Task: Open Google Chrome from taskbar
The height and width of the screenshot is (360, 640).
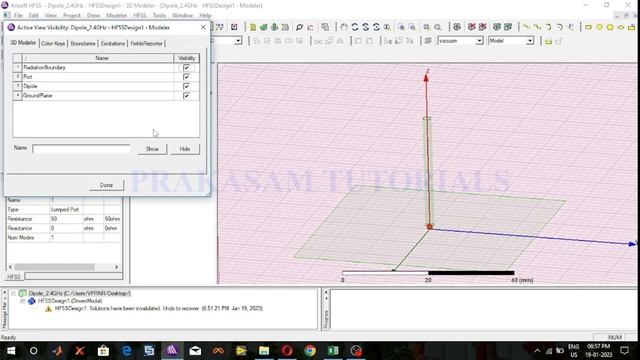Action: (310, 351)
